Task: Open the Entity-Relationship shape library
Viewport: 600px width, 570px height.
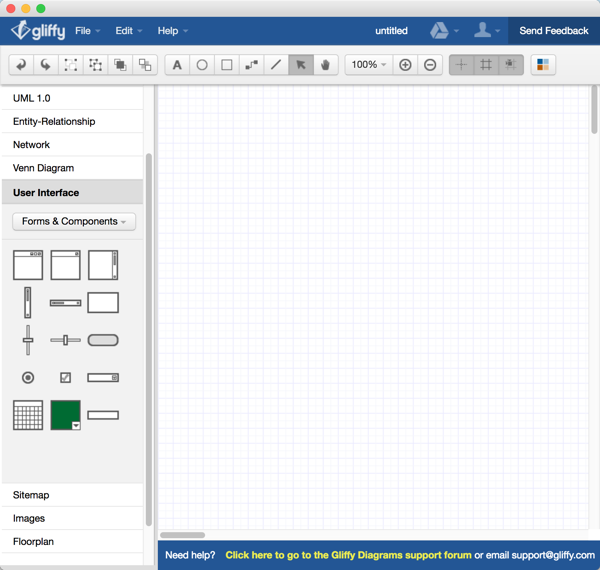Action: pos(72,121)
